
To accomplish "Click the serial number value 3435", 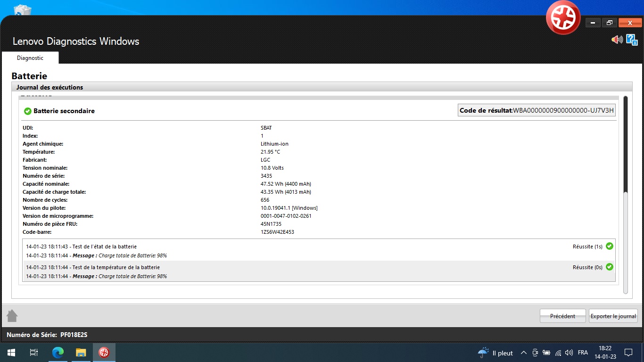I will [x=266, y=176].
